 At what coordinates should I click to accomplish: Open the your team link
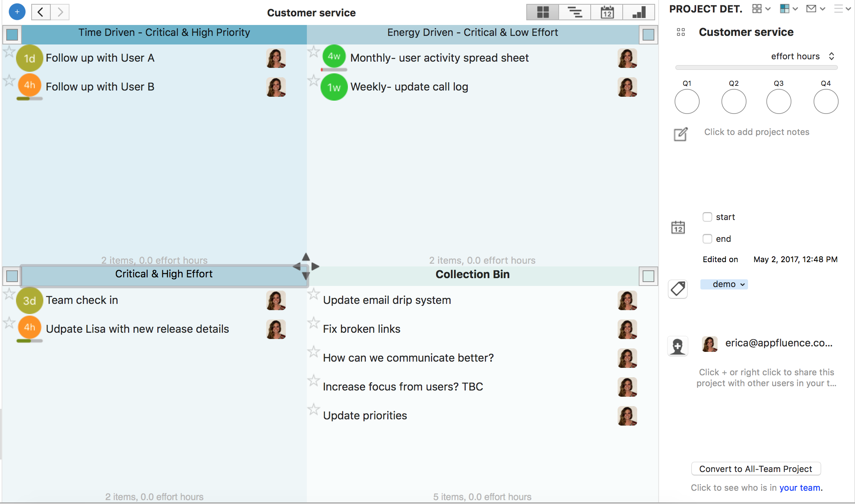pos(800,488)
